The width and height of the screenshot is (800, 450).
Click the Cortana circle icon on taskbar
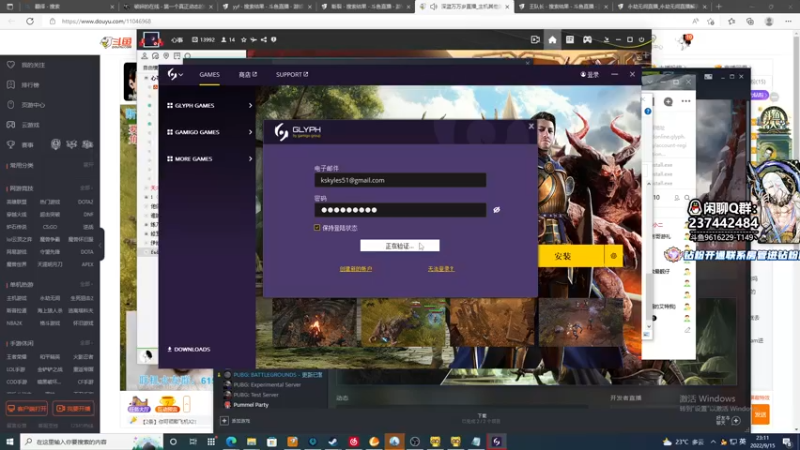click(173, 442)
